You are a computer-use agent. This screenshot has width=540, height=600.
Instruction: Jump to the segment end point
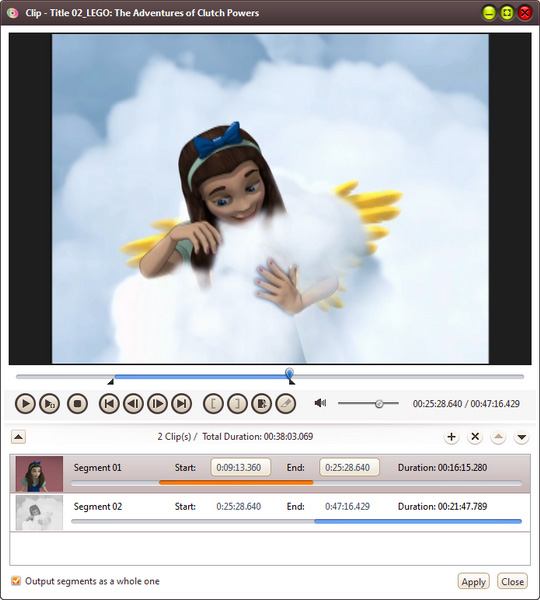[181, 403]
